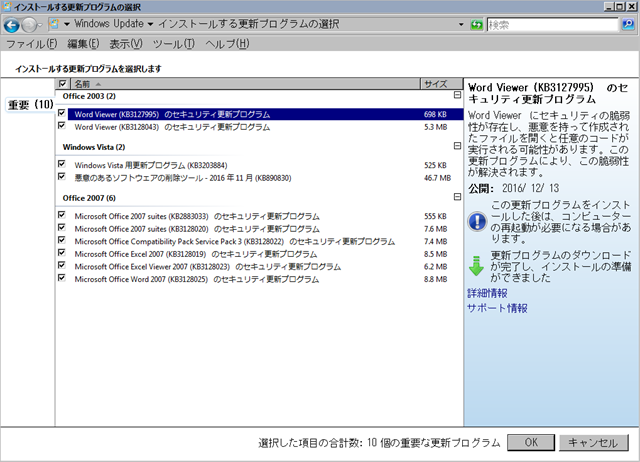
Task: Click the grayed Forward arrow button
Action: click(x=28, y=25)
